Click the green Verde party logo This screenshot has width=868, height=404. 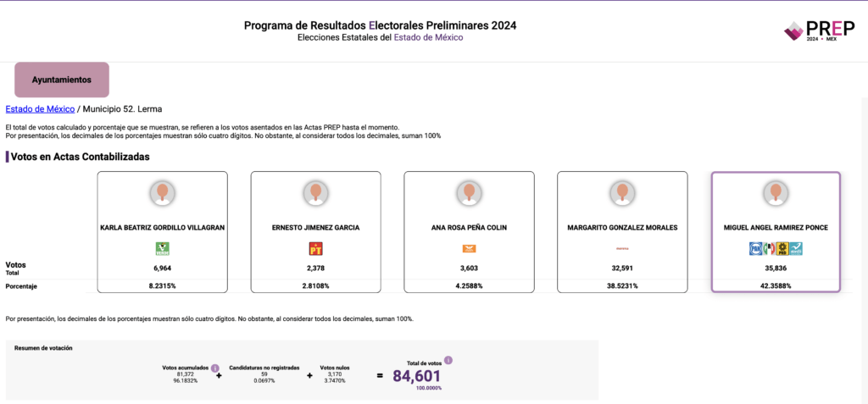[x=162, y=248]
